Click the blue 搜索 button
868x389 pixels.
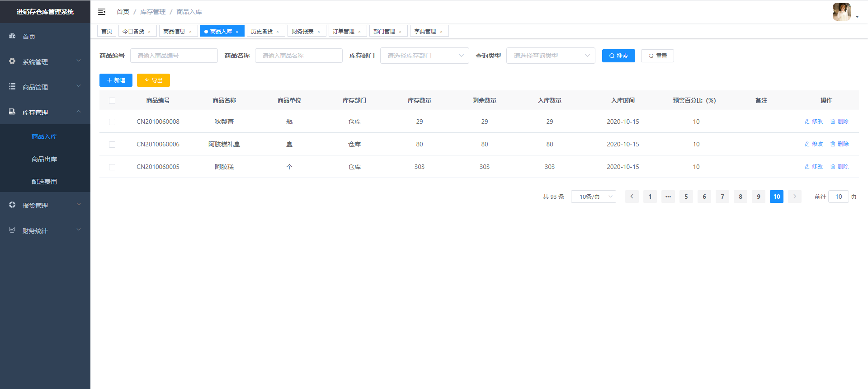pos(618,56)
